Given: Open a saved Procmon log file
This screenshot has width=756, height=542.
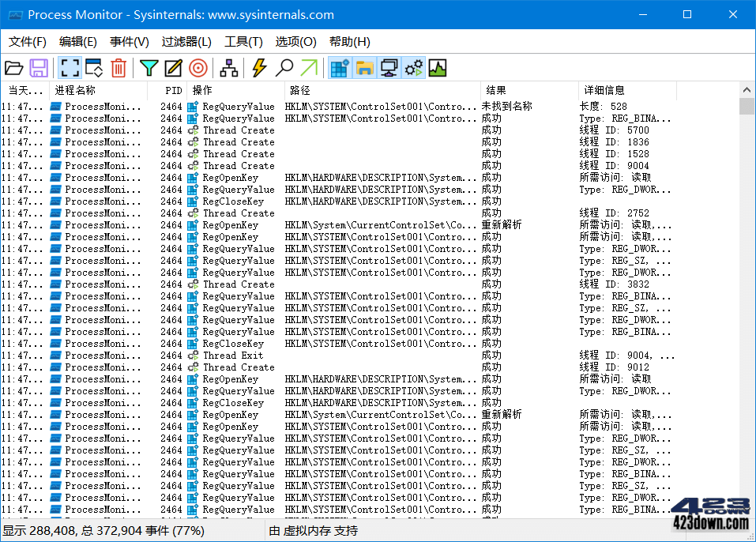Looking at the screenshot, I should click(14, 68).
